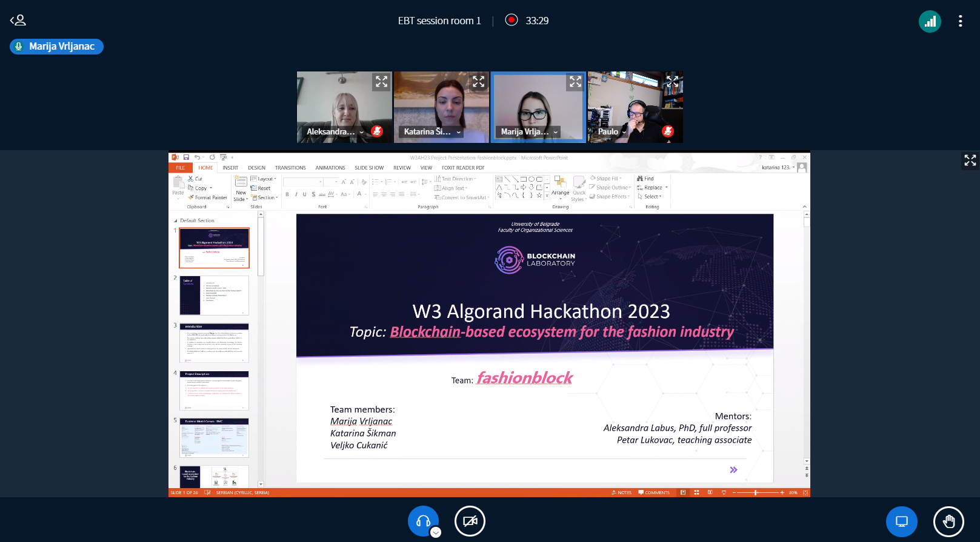
Task: Open the audio device chevron menu
Action: [x=436, y=532]
